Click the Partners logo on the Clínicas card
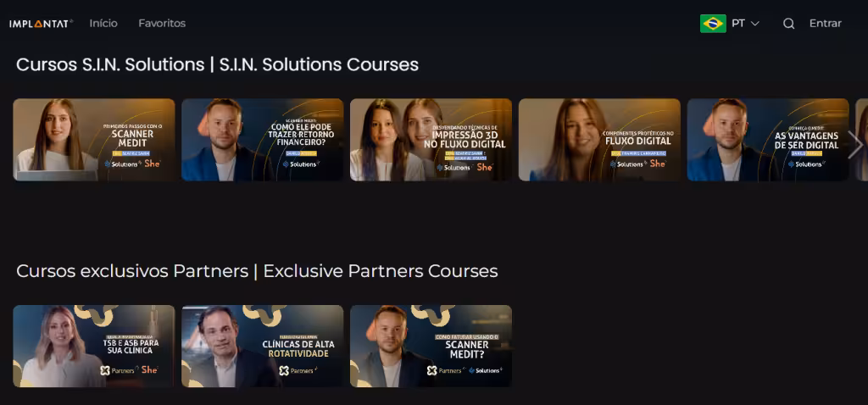 [298, 371]
